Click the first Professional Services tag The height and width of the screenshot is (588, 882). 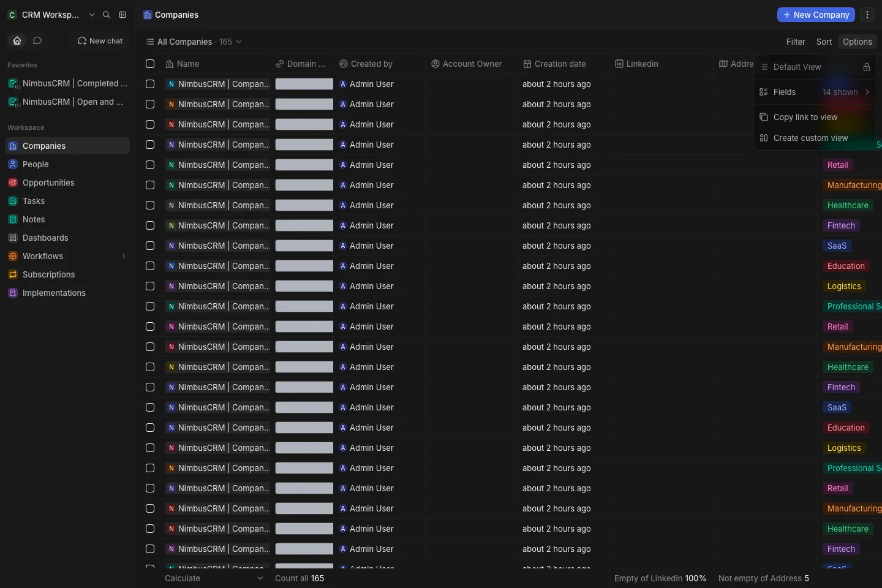pos(853,306)
